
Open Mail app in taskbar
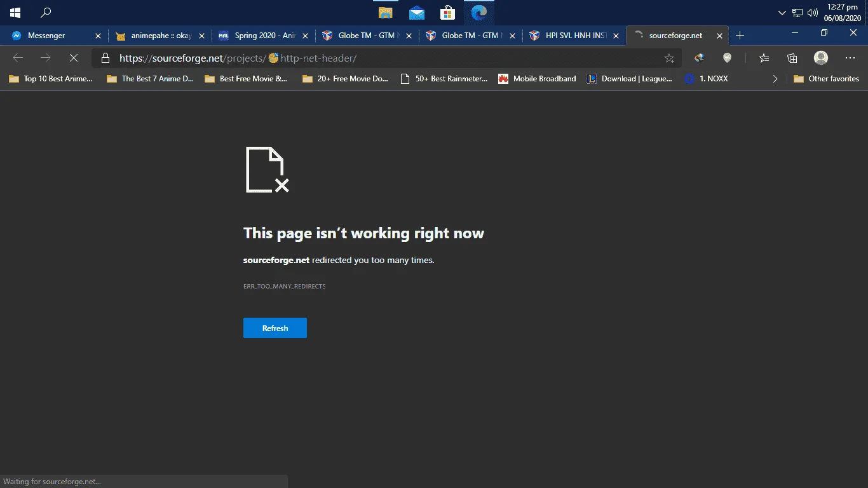pyautogui.click(x=417, y=12)
